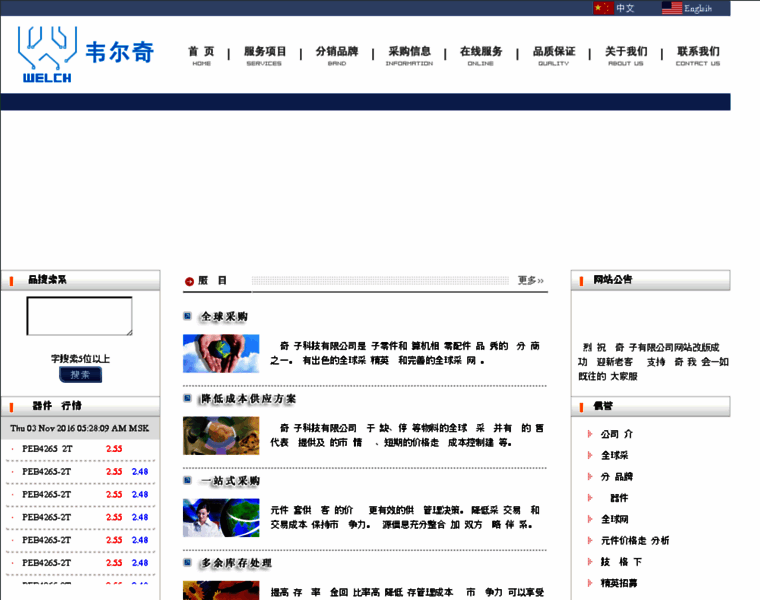Open the 服务项目 SERVICES menu

(x=265, y=56)
